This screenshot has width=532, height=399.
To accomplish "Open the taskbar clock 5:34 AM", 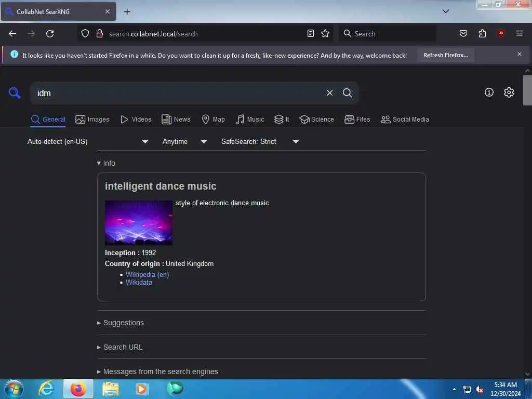I will click(x=505, y=389).
